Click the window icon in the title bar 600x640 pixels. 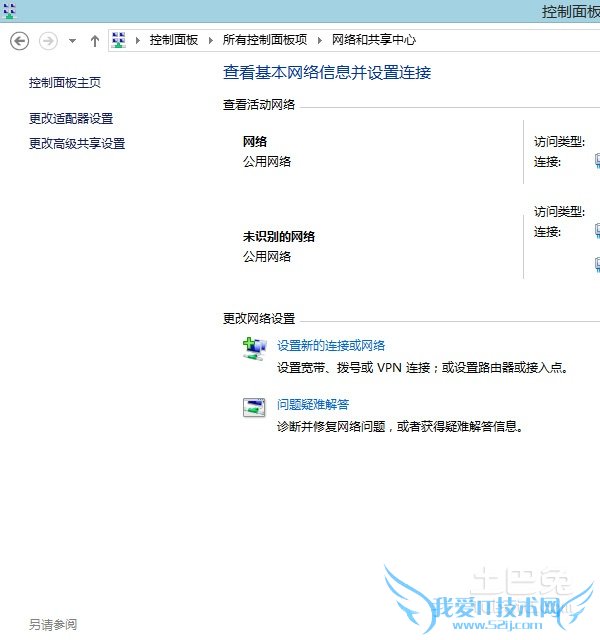point(9,11)
